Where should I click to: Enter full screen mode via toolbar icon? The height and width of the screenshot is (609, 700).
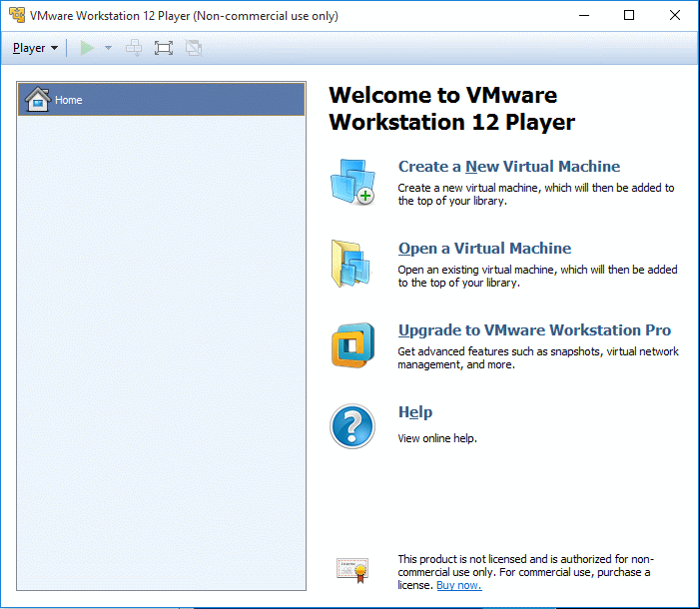(x=164, y=48)
